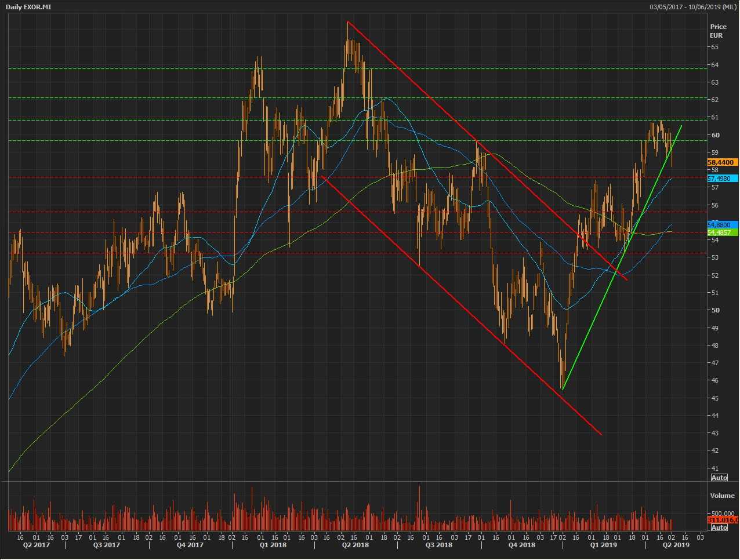Click Q4 2017 on the time axis
Screen dimensions: 740x560
click(190, 545)
